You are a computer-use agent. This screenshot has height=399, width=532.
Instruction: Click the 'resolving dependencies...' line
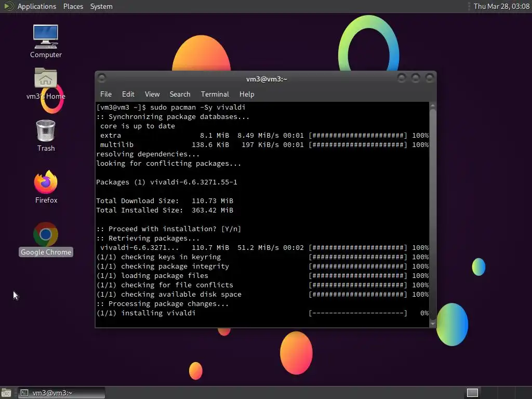(148, 154)
